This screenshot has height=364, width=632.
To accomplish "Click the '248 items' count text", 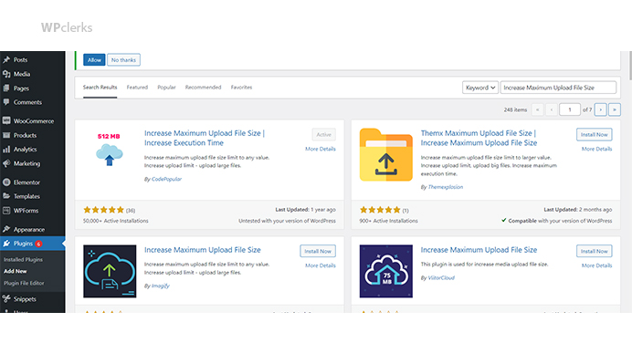I will tap(515, 109).
